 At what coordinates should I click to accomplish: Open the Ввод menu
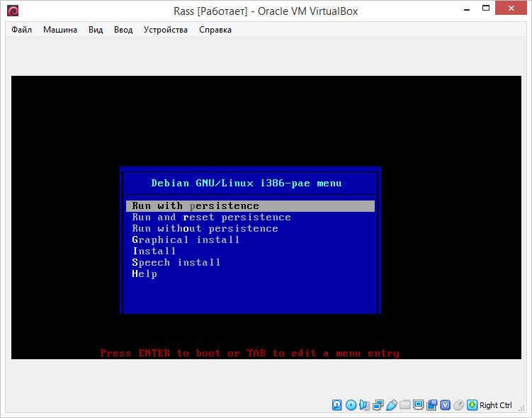click(123, 30)
